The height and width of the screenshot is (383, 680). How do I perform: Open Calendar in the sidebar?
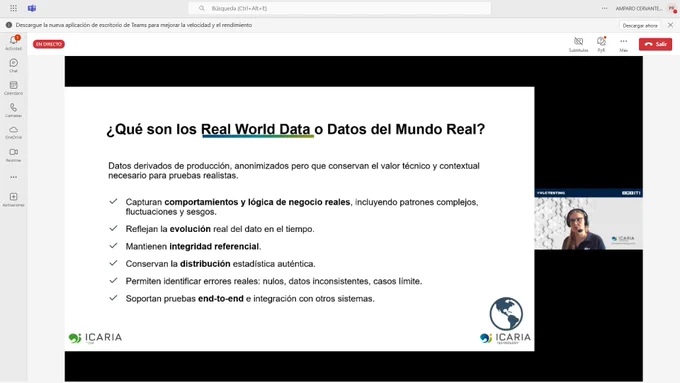tap(13, 88)
